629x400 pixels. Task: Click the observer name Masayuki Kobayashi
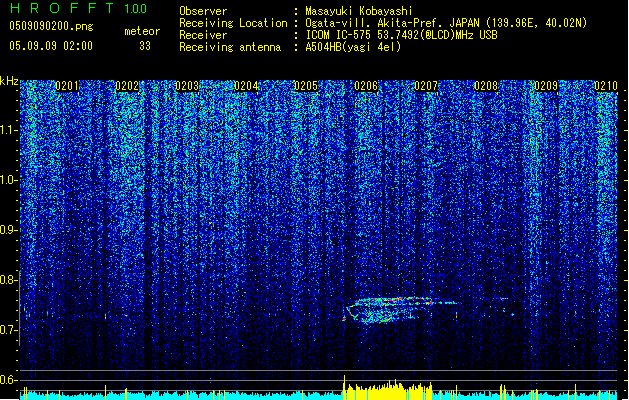pos(359,11)
